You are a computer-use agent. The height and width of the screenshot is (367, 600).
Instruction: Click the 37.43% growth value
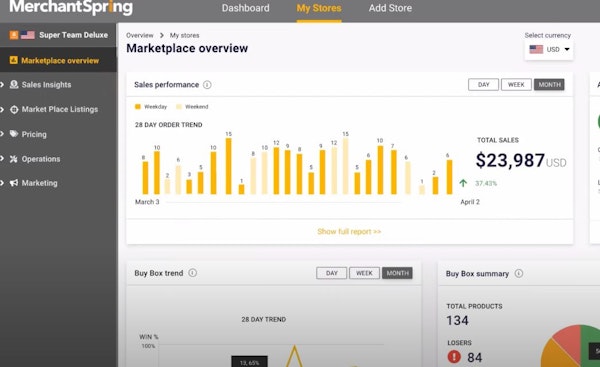(486, 183)
